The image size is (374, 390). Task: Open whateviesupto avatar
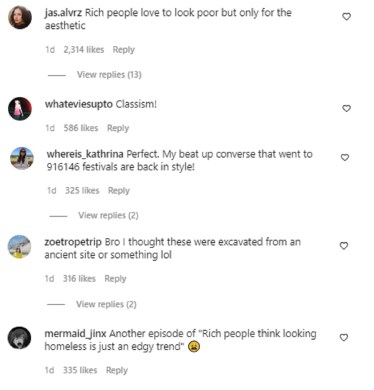tap(20, 109)
